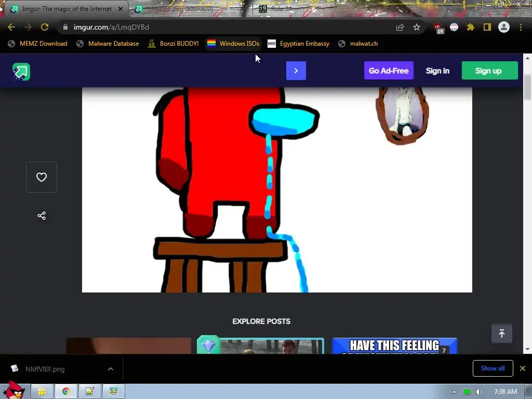Click the browser forward arrow

tap(28, 27)
